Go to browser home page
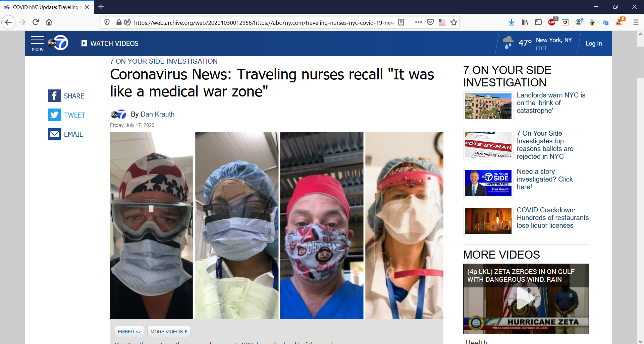644x344 pixels. tap(49, 22)
